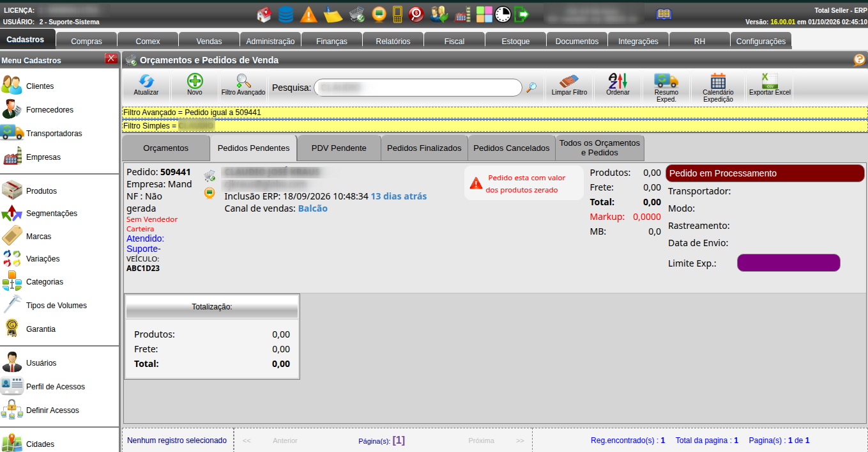Go to the Estoque module tab
This screenshot has width=868, height=452.
coord(515,41)
